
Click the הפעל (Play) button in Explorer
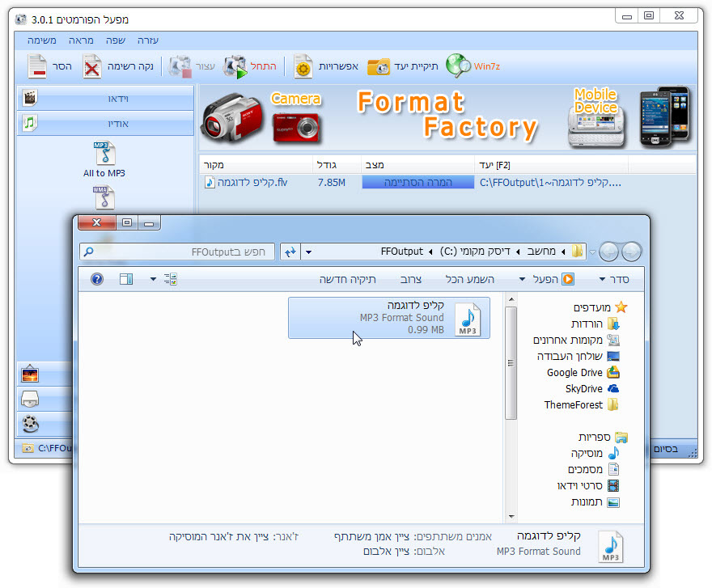coord(553,279)
